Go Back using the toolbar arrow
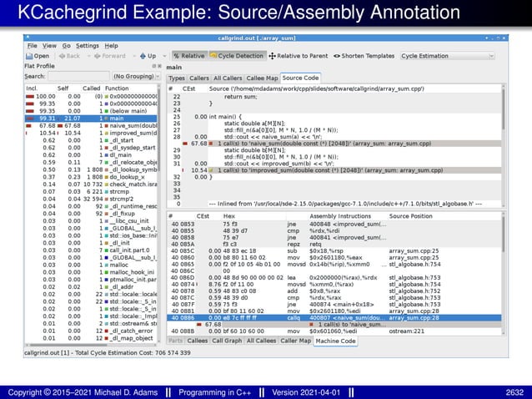The image size is (532, 399). (x=69, y=56)
